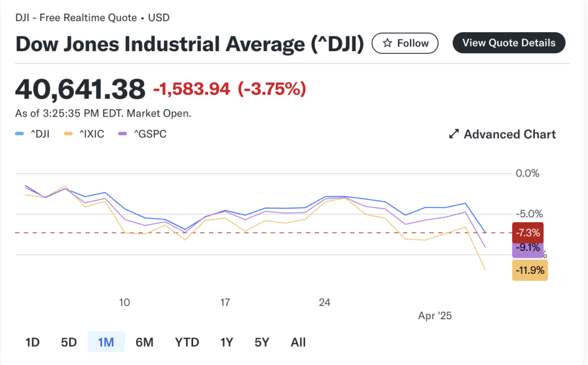Click the orange -11.9% value badge
The width and height of the screenshot is (588, 365).
click(530, 270)
